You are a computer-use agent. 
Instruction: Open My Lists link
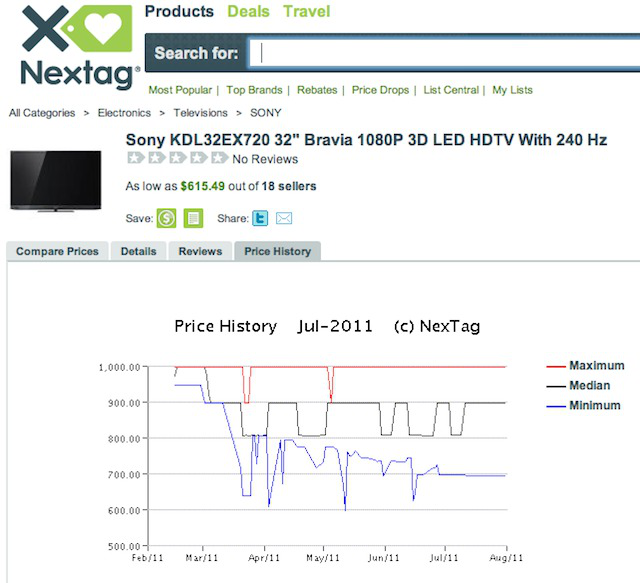(x=512, y=90)
